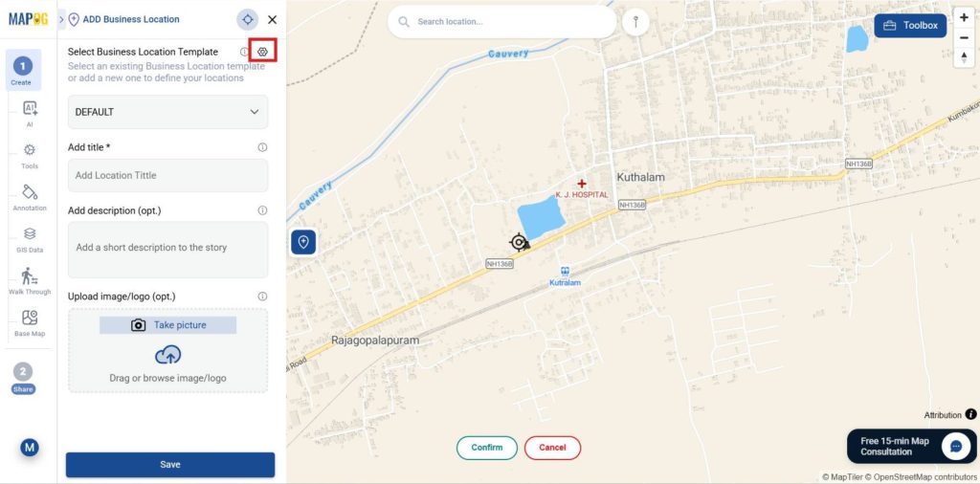Open the Walk Through sidebar item
The image size is (980, 484).
click(x=30, y=281)
